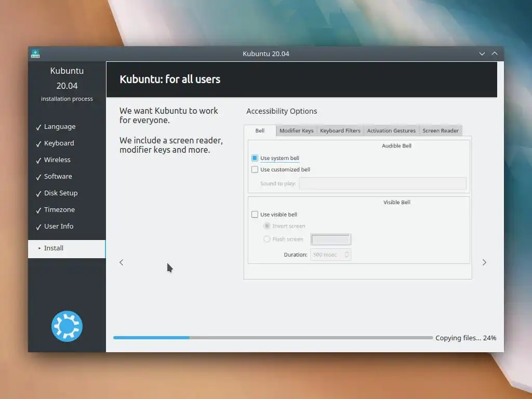Click the 'Kubuntu 20.04' window title

point(266,54)
